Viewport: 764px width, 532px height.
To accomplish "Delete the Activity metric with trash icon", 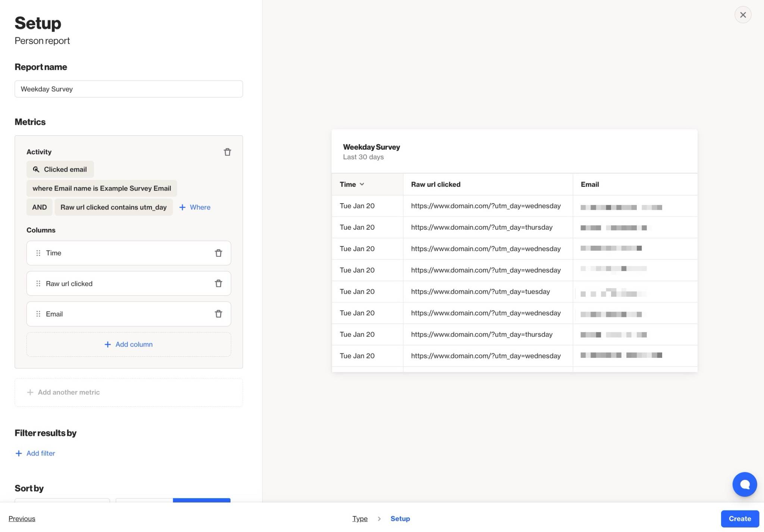I will point(227,152).
